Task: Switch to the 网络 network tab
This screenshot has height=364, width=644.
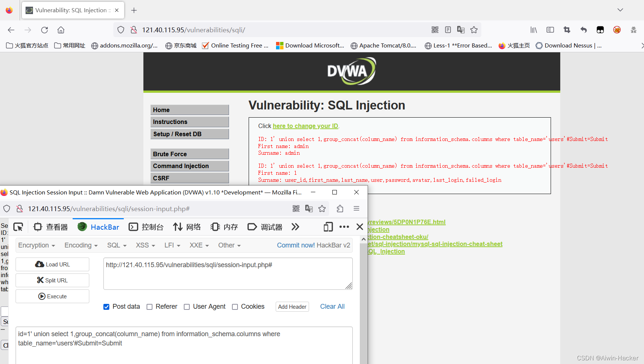Action: [x=187, y=227]
